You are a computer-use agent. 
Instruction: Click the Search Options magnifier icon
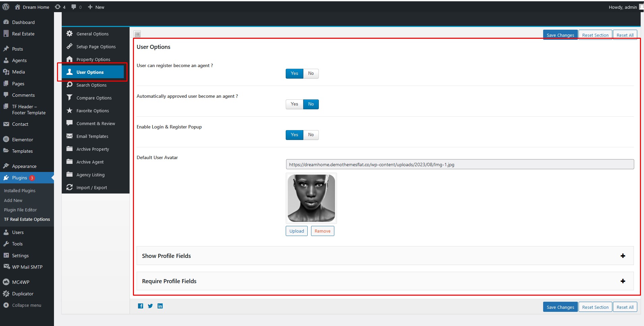click(69, 85)
